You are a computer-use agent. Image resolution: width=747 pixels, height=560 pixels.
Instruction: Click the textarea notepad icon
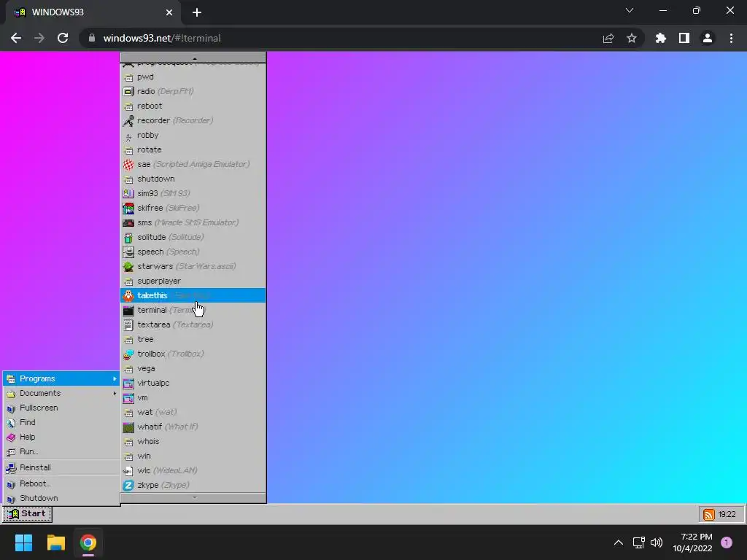(x=128, y=324)
